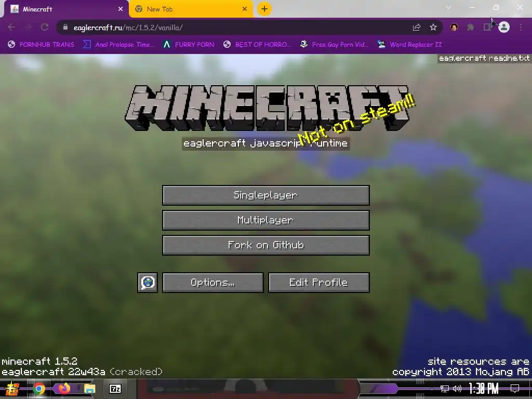This screenshot has width=532, height=399.
Task: Click the taskbar clock 1:30 PM
Action: pos(484,389)
